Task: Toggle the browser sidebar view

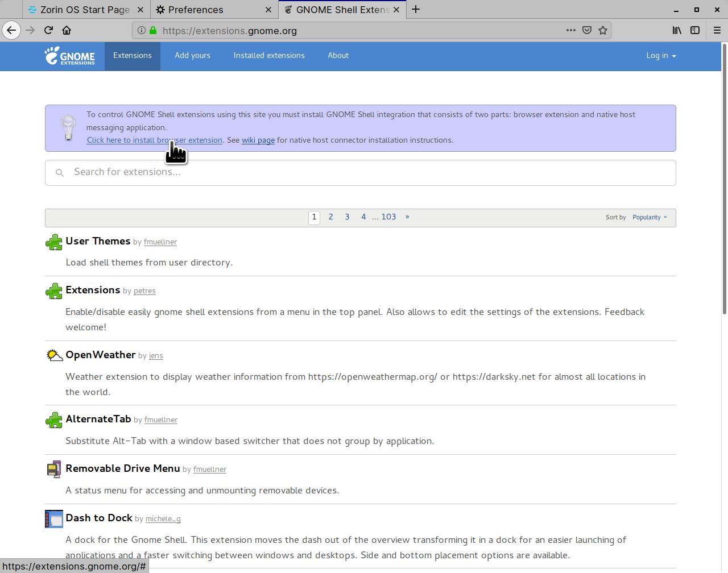Action: pyautogui.click(x=695, y=31)
